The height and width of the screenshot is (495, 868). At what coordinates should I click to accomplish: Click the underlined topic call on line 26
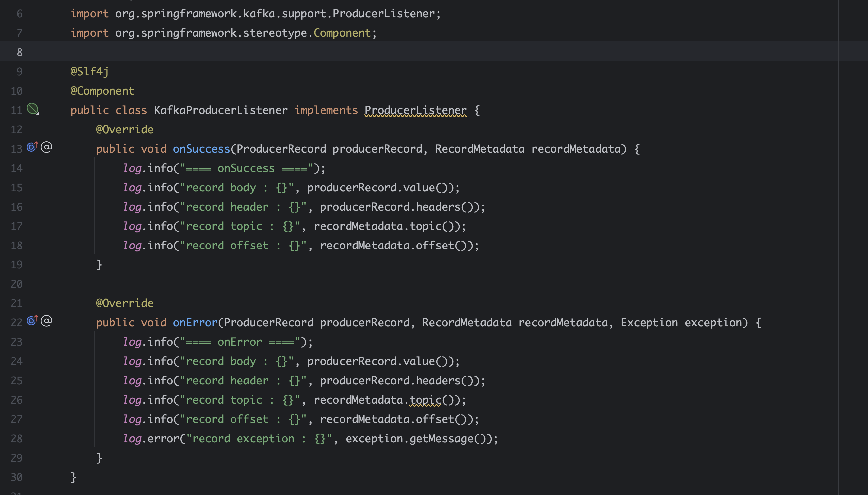pyautogui.click(x=425, y=400)
